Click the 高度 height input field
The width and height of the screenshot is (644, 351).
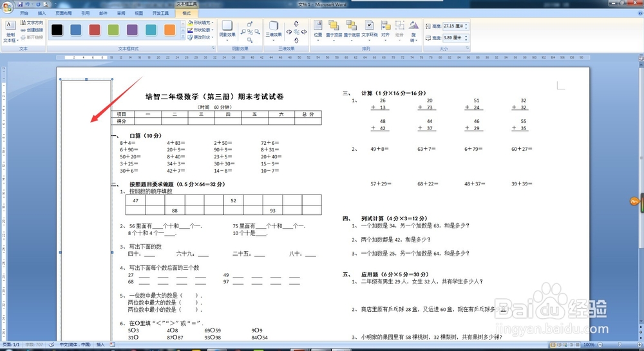pos(453,26)
